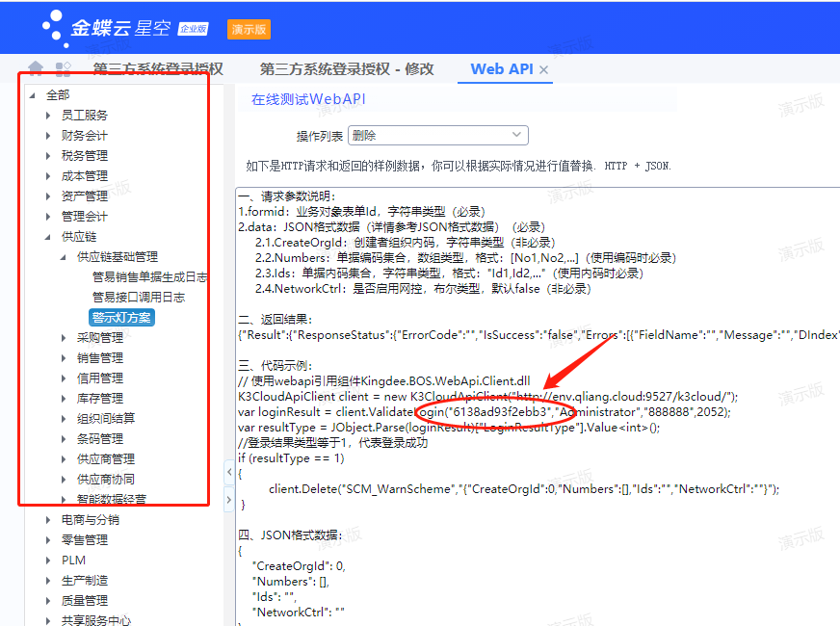
Task: Open the 操作列表 dropdown
Action: tap(437, 136)
